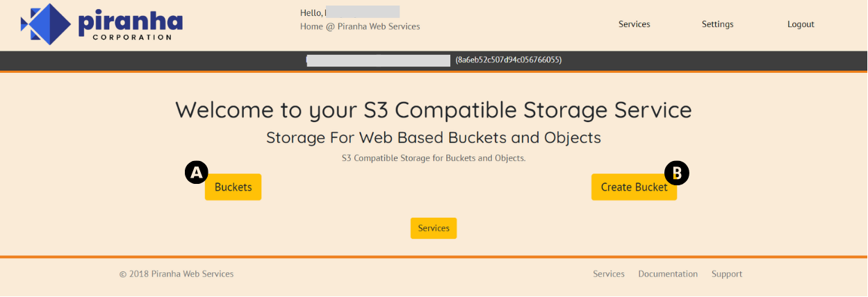Screen dimensions: 868x297
Task: Visit the Support footer link
Action: click(727, 274)
